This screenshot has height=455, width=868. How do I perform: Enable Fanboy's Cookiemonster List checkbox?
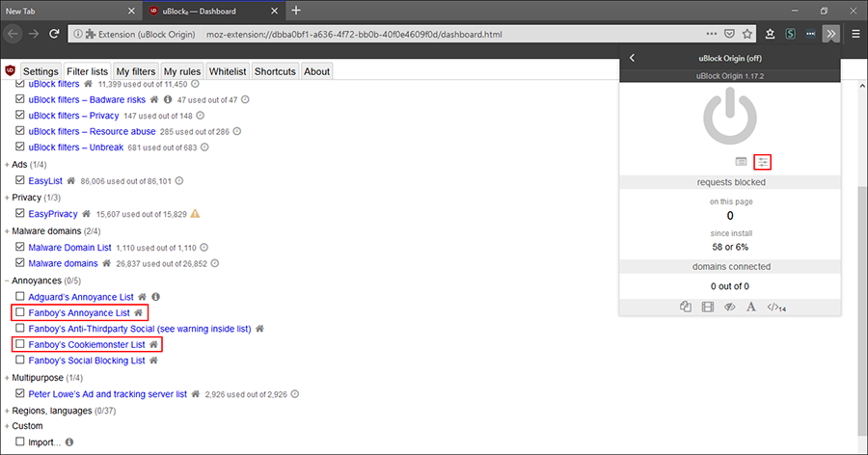tap(20, 344)
